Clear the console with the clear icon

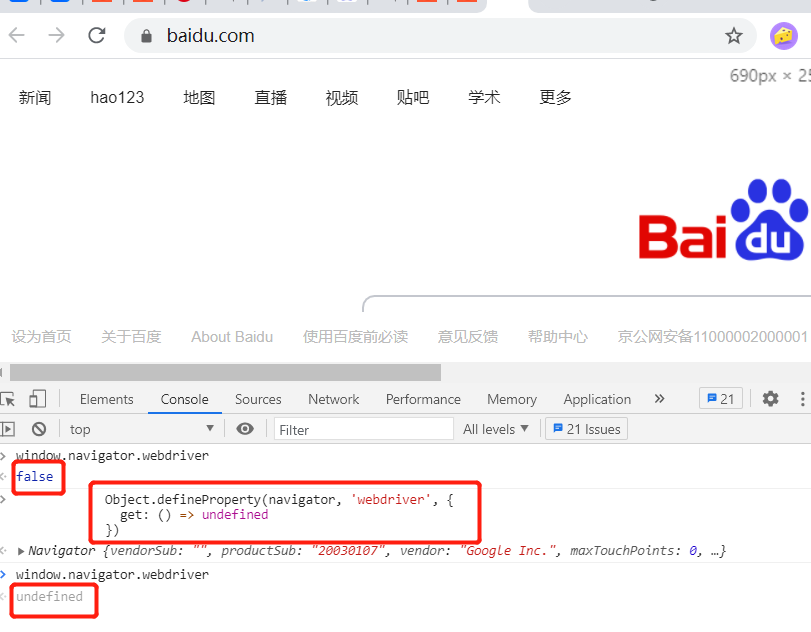(37, 428)
